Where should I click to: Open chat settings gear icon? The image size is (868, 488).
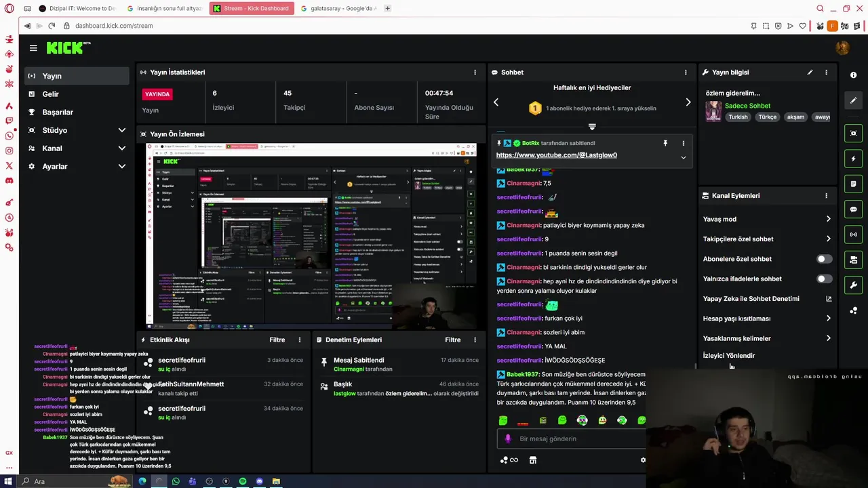(x=643, y=460)
